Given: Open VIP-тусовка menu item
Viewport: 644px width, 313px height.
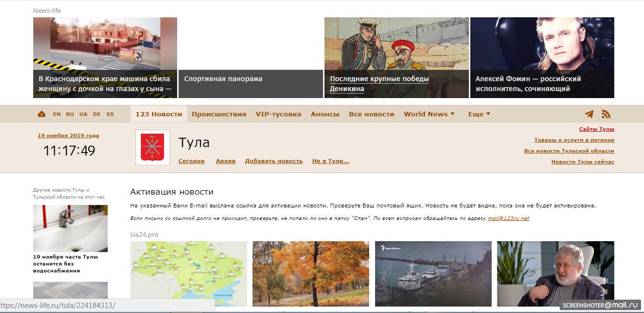Looking at the screenshot, I should 279,114.
